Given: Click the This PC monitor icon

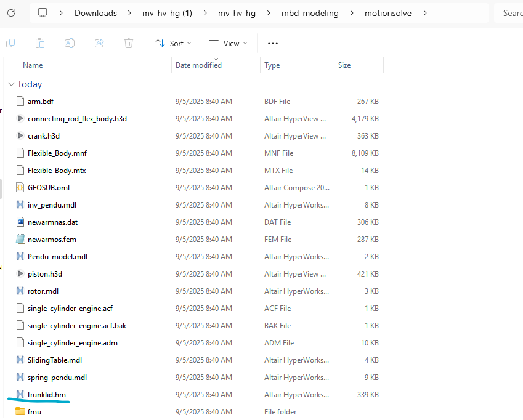Looking at the screenshot, I should click(x=43, y=13).
